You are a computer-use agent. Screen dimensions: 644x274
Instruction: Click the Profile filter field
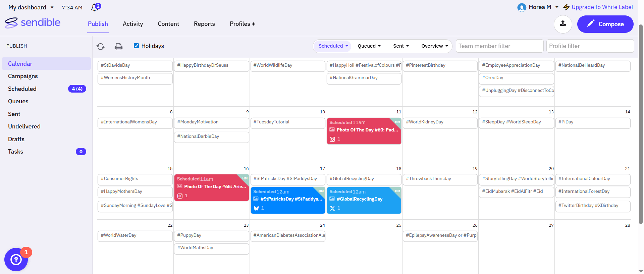[590, 46]
